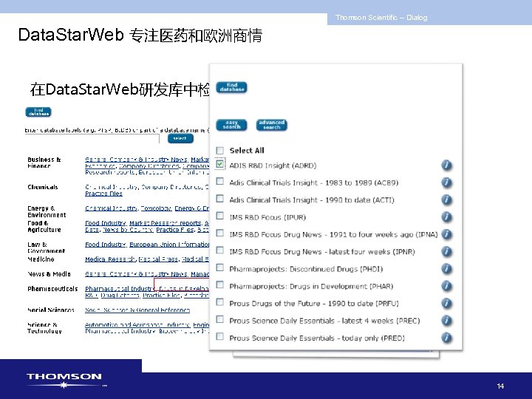Open Social Sciences & General Reference link
Image resolution: width=532 pixels, height=399 pixels.
pyautogui.click(x=137, y=310)
